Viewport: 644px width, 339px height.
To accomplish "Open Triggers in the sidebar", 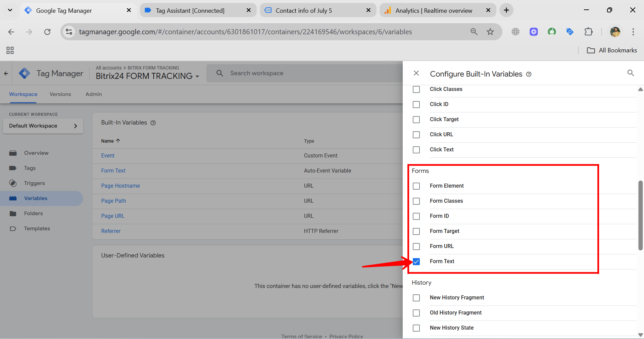I will click(x=34, y=183).
